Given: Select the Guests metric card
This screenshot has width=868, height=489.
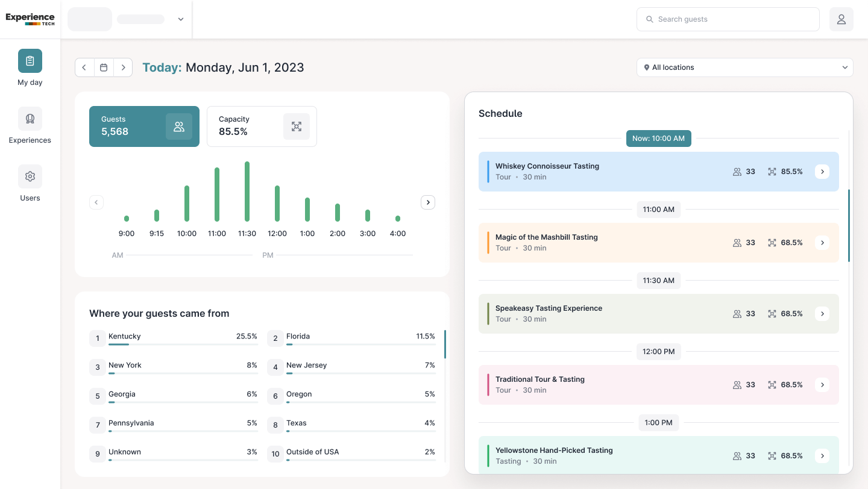Looking at the screenshot, I should pyautogui.click(x=144, y=126).
